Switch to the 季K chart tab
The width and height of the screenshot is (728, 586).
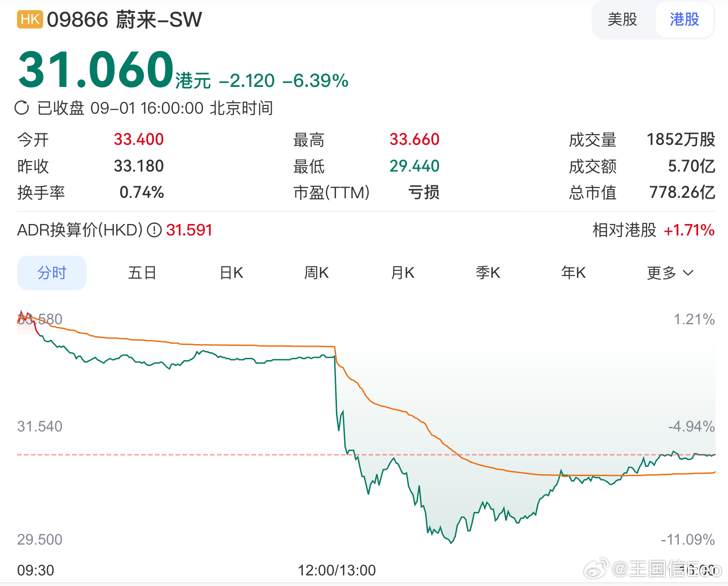(488, 273)
